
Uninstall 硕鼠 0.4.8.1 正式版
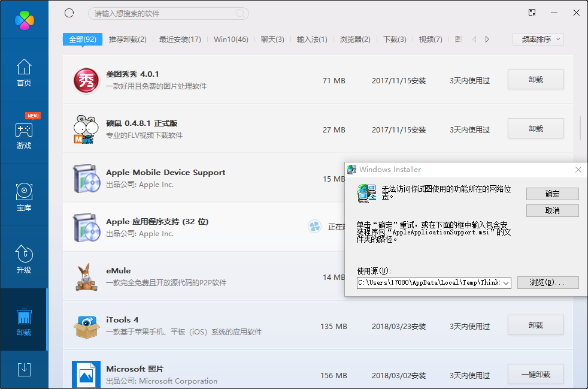[535, 128]
